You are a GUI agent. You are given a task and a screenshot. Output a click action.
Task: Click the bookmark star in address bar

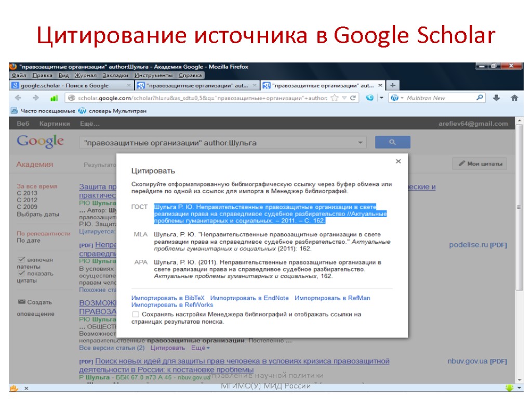pyautogui.click(x=335, y=98)
